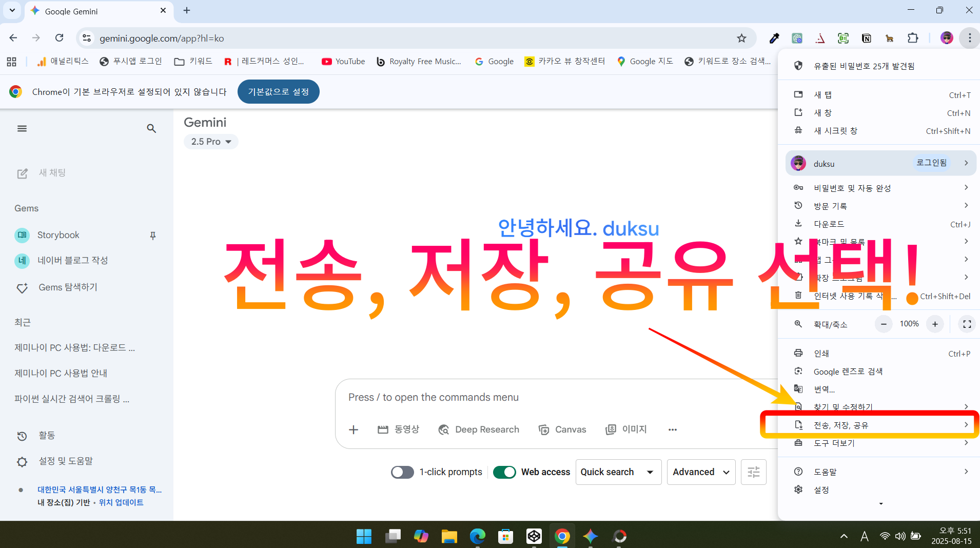Start a 새 채팅
This screenshot has width=980, height=548.
coord(42,173)
